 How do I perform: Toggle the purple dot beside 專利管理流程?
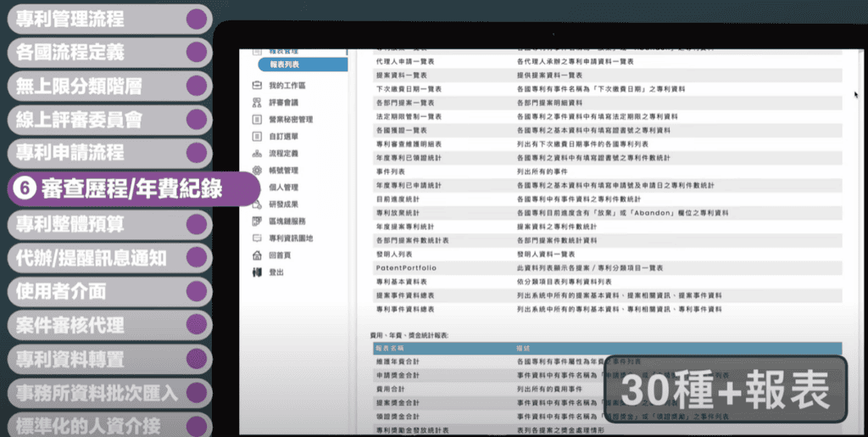pos(197,18)
